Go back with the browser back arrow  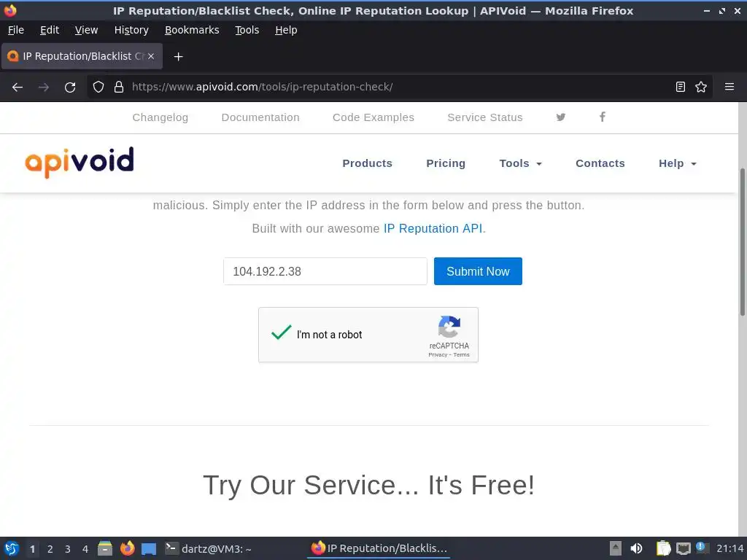point(18,87)
